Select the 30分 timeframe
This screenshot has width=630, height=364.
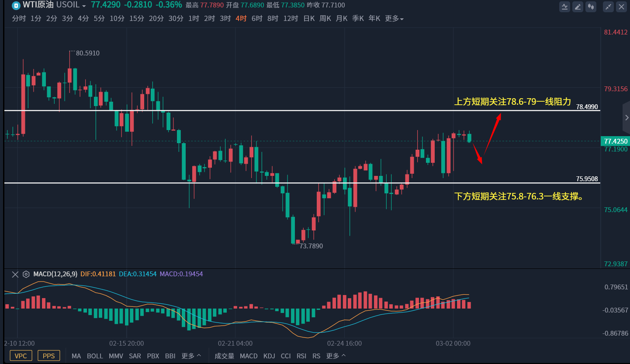(x=176, y=18)
